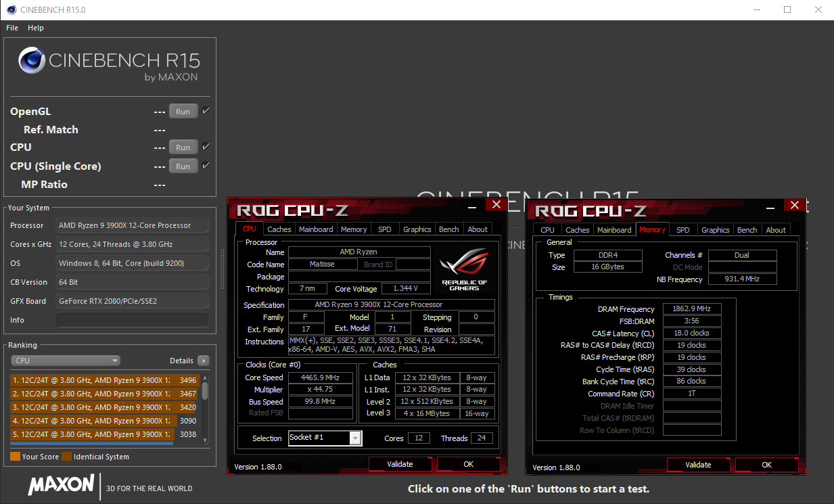Click the Your Score orange legend swatch
The height and width of the screenshot is (504, 834).
15,457
